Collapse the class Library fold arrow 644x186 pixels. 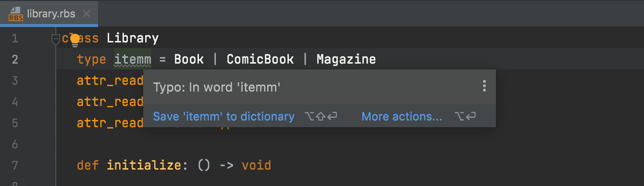click(56, 39)
